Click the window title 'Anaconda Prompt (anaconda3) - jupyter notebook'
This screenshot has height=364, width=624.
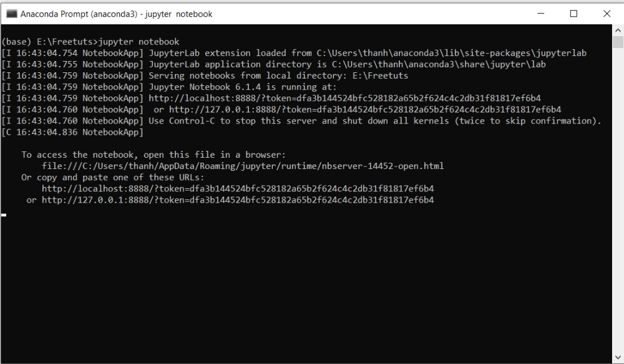point(116,14)
